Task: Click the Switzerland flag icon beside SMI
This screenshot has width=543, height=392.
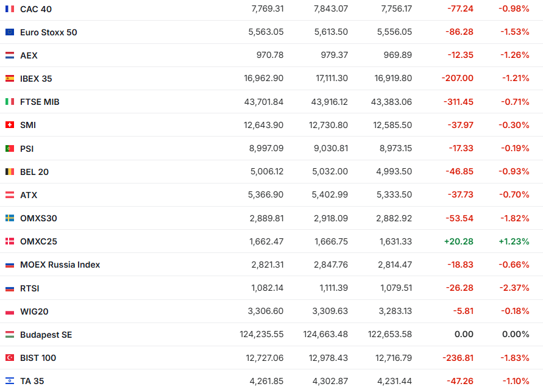Action: pyautogui.click(x=10, y=125)
